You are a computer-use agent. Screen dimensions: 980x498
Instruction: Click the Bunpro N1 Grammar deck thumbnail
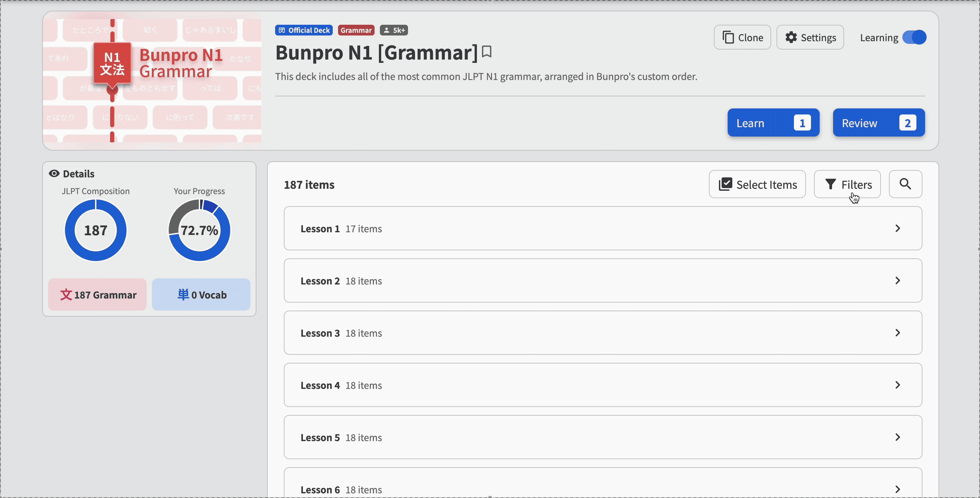[152, 80]
